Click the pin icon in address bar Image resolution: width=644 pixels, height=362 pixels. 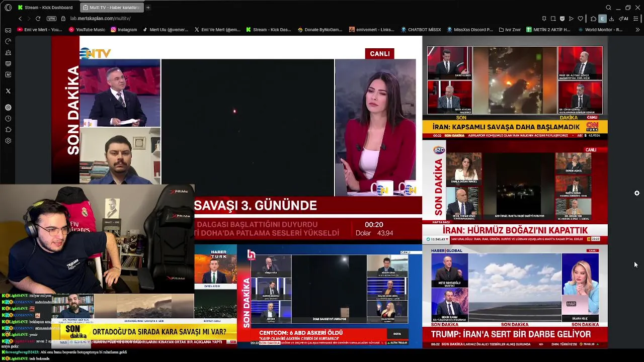point(544,19)
